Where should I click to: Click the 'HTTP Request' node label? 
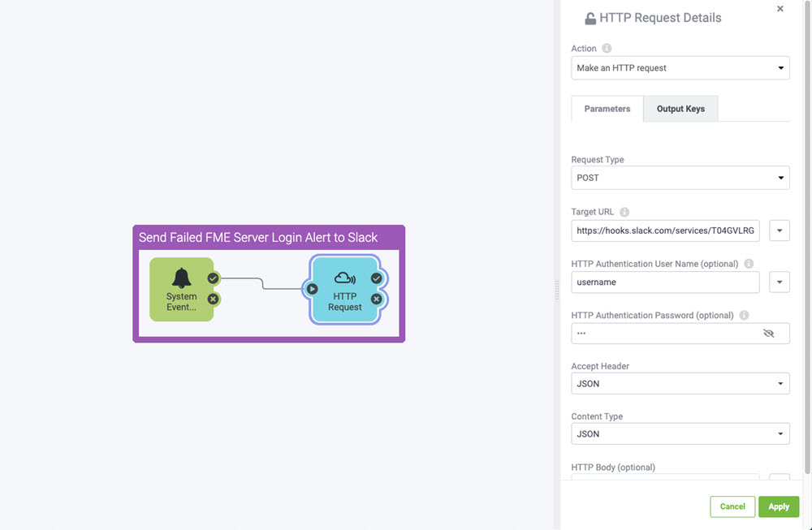(x=345, y=301)
